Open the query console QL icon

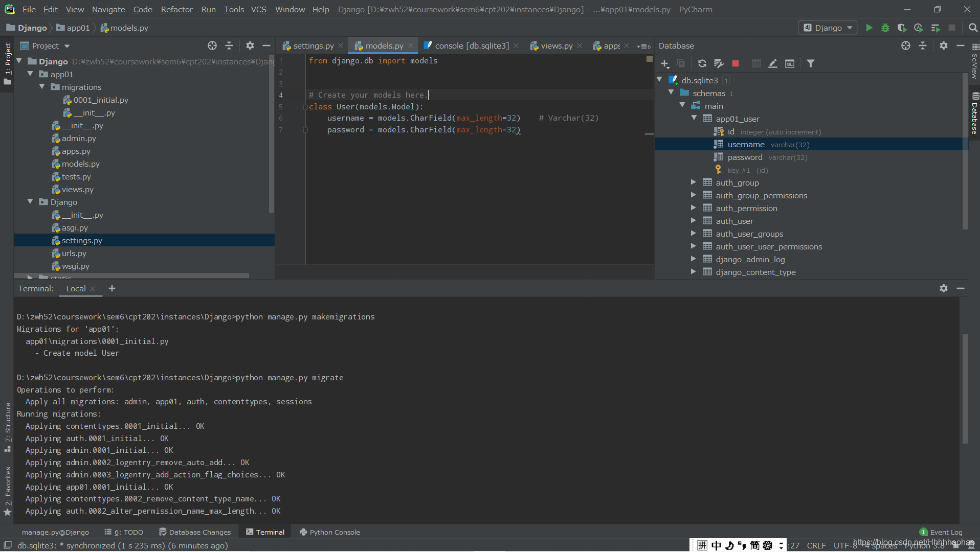click(790, 64)
